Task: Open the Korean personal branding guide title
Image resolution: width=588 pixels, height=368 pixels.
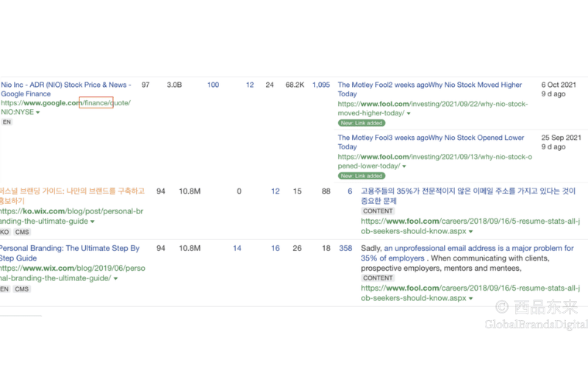Action: coord(72,196)
